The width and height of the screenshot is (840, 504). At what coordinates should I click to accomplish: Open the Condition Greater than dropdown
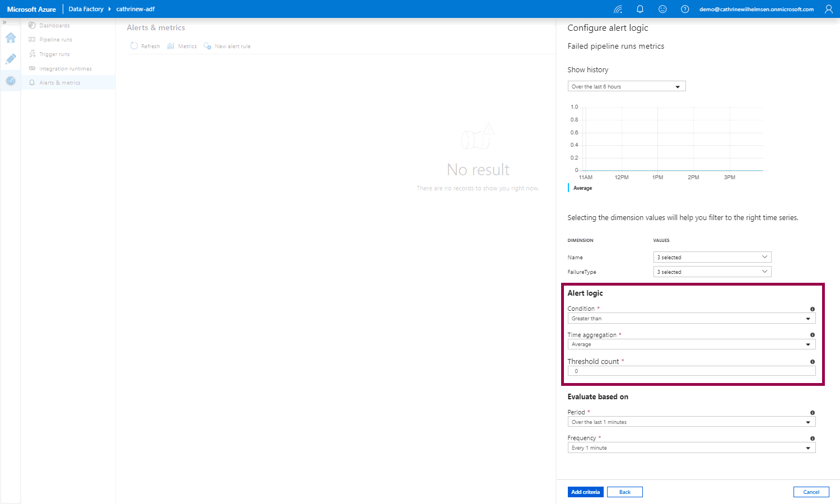click(691, 319)
